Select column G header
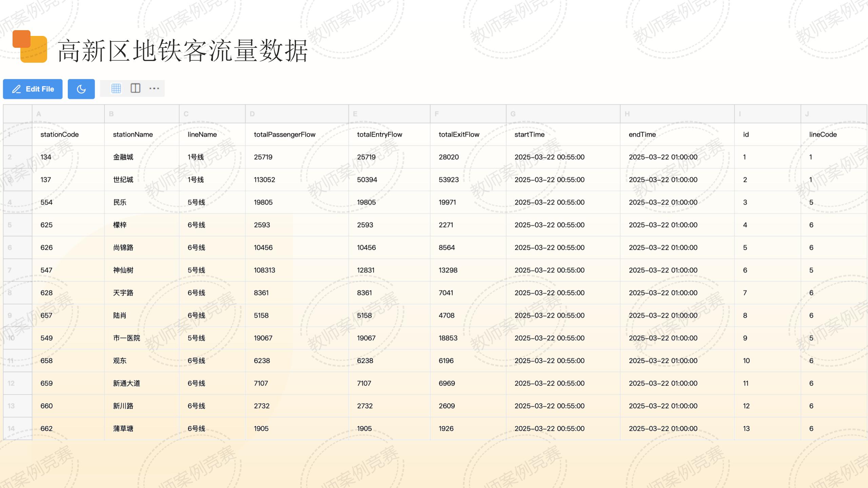The height and width of the screenshot is (488, 868). [x=563, y=114]
